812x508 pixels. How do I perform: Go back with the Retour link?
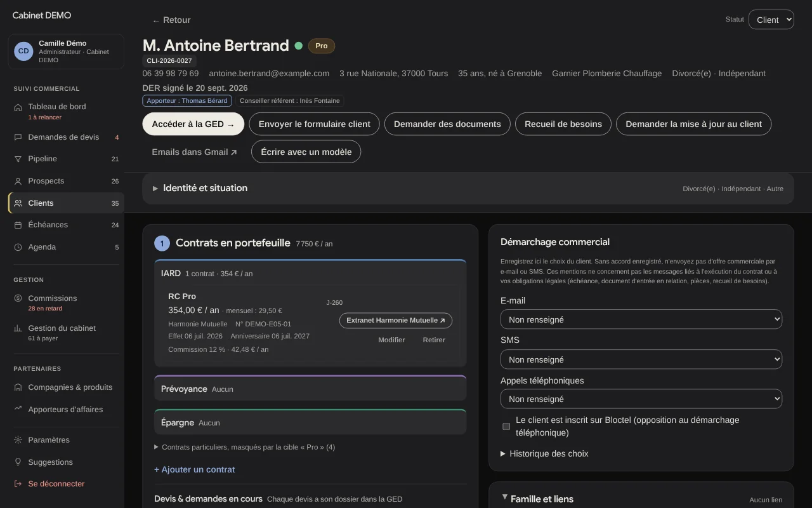[171, 20]
